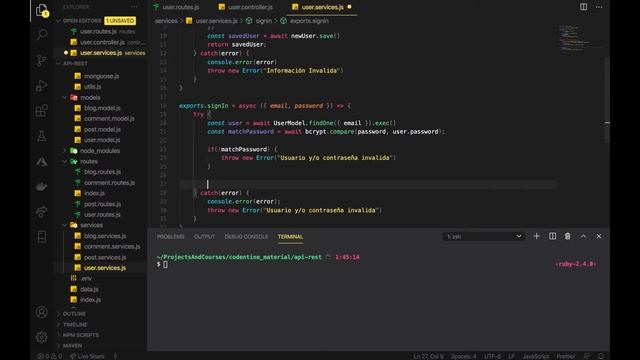Open utils.js in the explorer
Viewport: 640px width, 360px height.
(x=92, y=87)
